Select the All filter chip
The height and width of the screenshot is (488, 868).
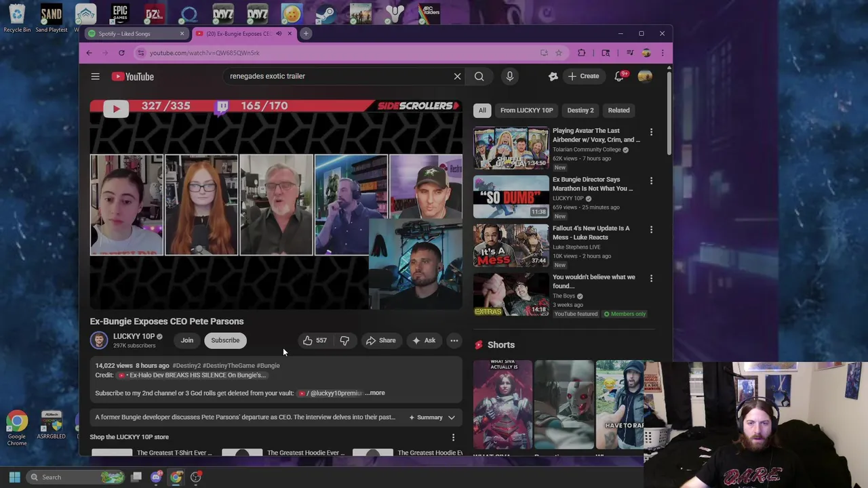pyautogui.click(x=482, y=110)
